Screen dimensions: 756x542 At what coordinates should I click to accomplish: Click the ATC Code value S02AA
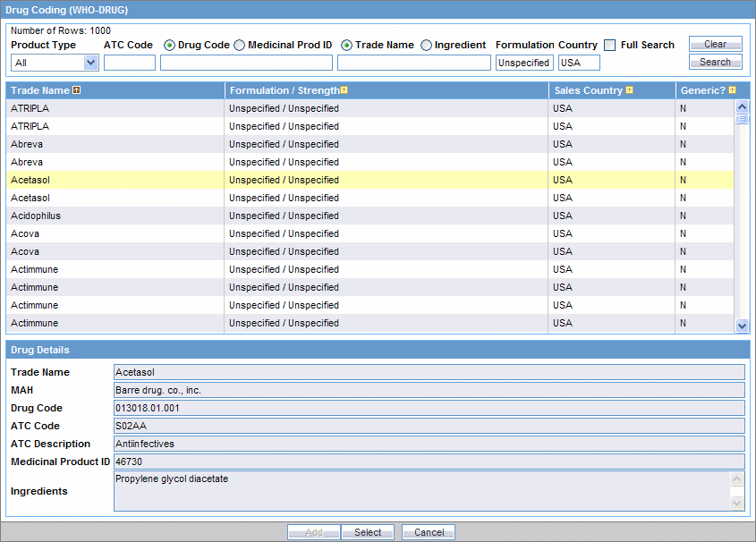[x=429, y=426]
